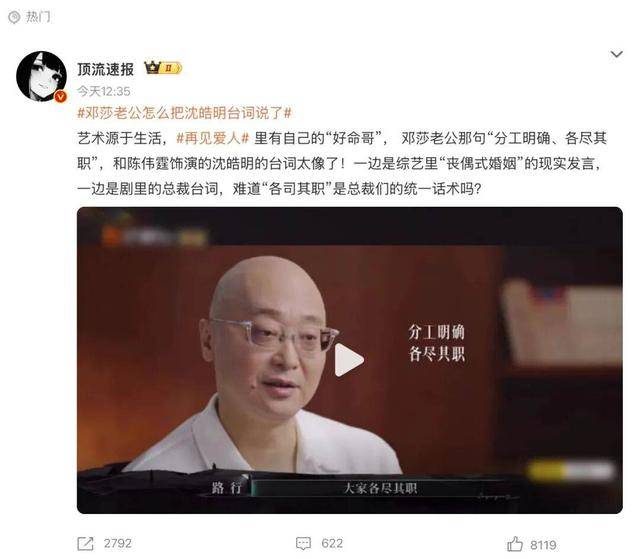Open the comments speech bubble icon
This screenshot has height=559, width=640.
(x=303, y=543)
